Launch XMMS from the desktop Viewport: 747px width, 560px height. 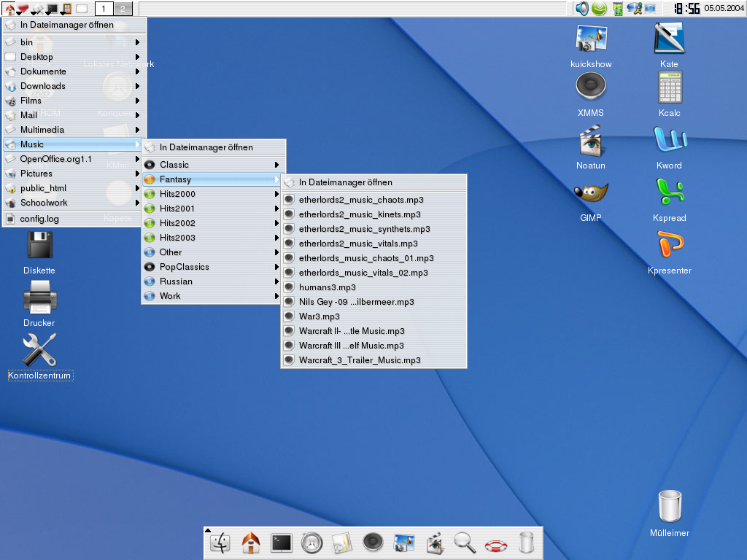tap(591, 94)
